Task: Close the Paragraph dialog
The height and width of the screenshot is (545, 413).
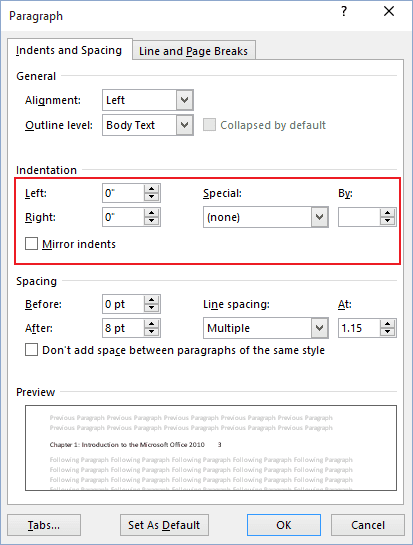Action: point(389,11)
